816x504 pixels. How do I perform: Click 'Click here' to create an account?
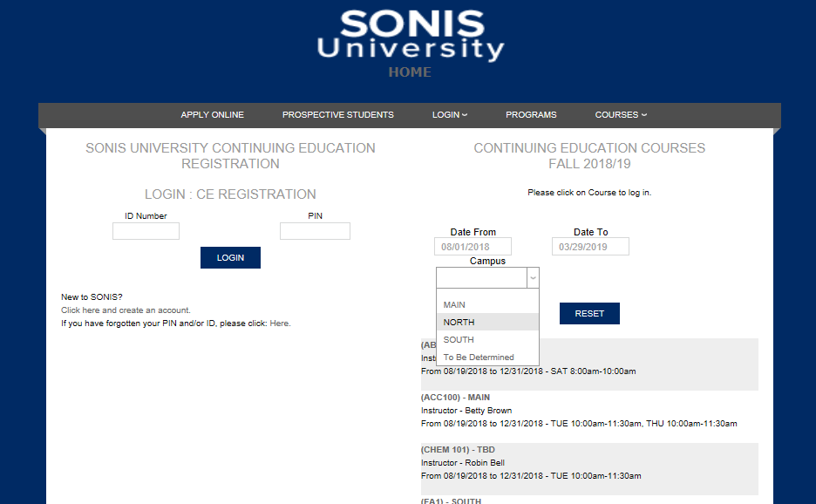click(80, 310)
